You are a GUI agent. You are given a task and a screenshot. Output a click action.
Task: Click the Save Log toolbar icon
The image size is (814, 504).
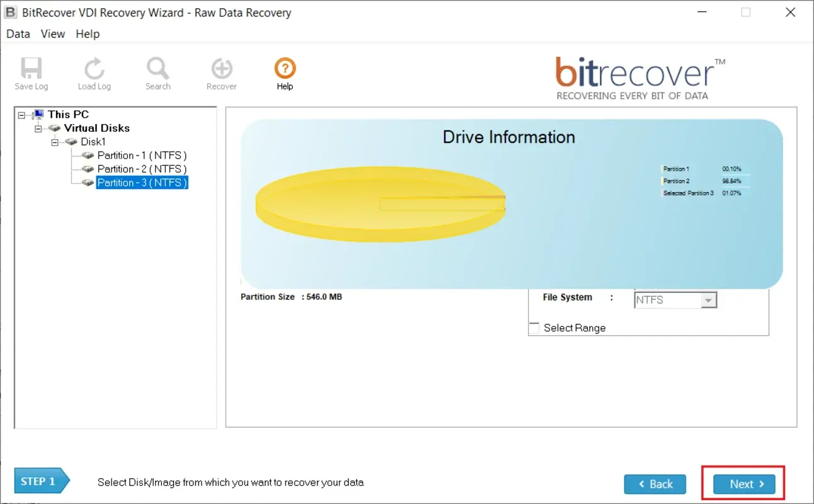click(31, 71)
